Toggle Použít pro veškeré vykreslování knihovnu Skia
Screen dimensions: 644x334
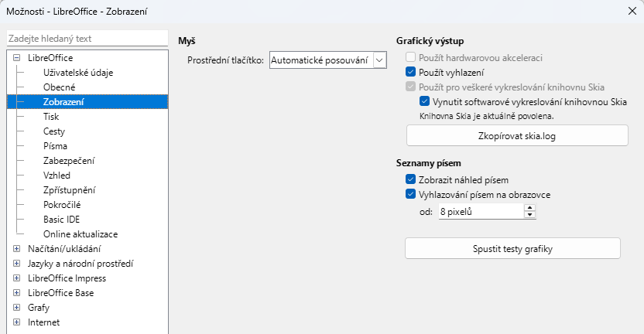point(410,87)
